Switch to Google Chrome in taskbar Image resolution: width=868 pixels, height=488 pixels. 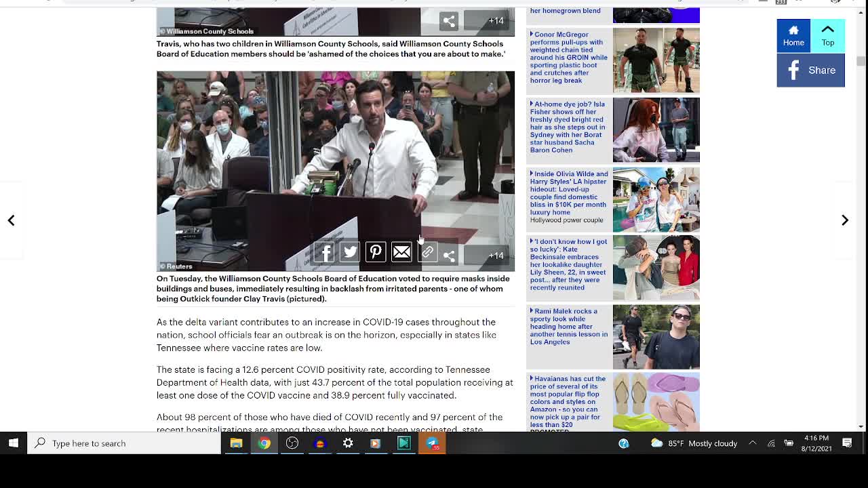(x=264, y=443)
